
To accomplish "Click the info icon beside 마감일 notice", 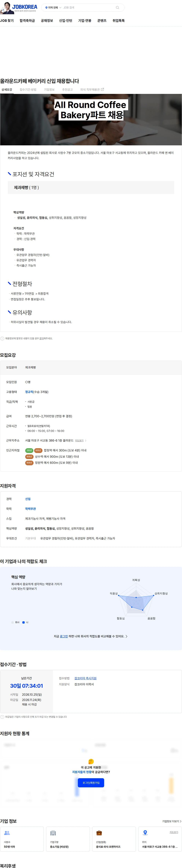I will tap(2, 717).
